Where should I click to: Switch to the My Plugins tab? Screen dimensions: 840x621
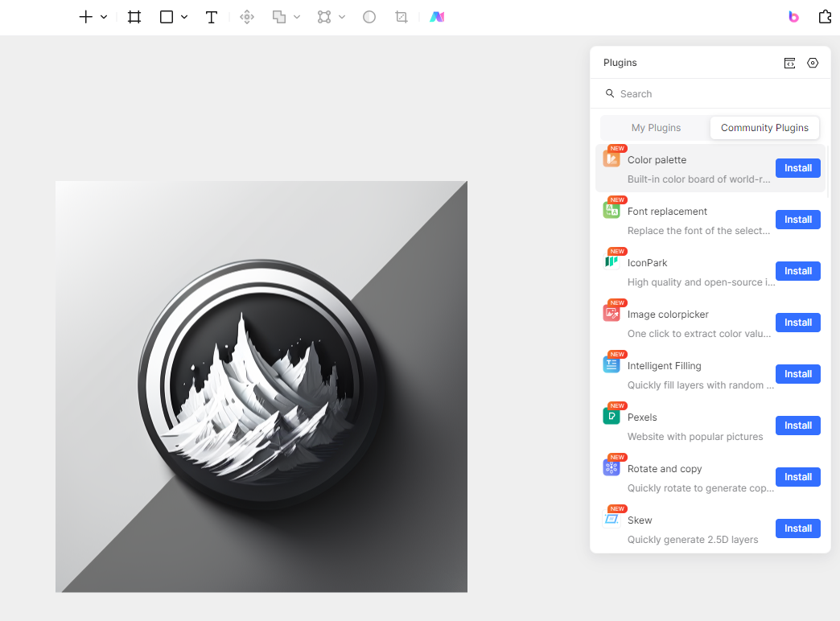coord(656,128)
